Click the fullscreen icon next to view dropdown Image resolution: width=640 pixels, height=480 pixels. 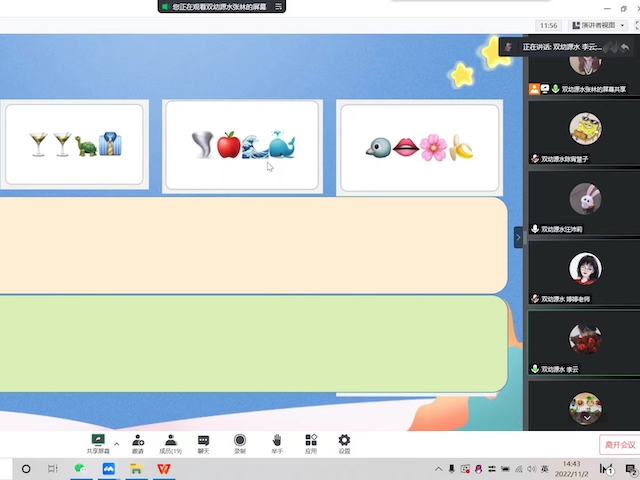pos(637,25)
